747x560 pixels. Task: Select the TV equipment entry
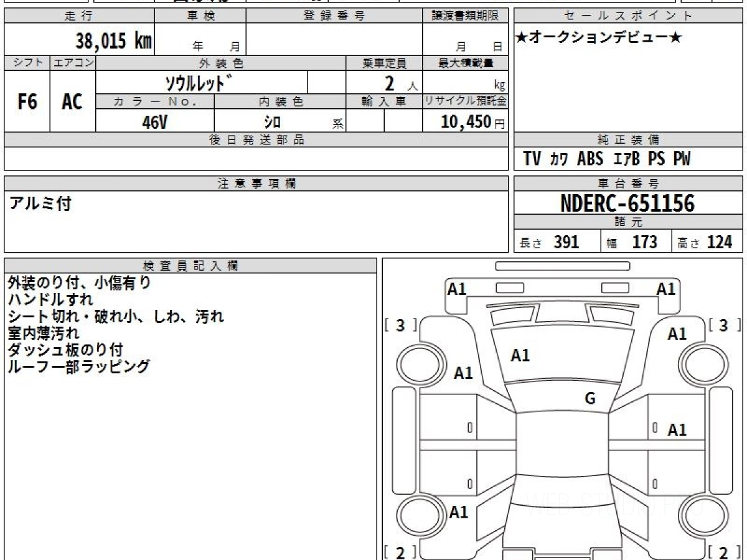532,159
